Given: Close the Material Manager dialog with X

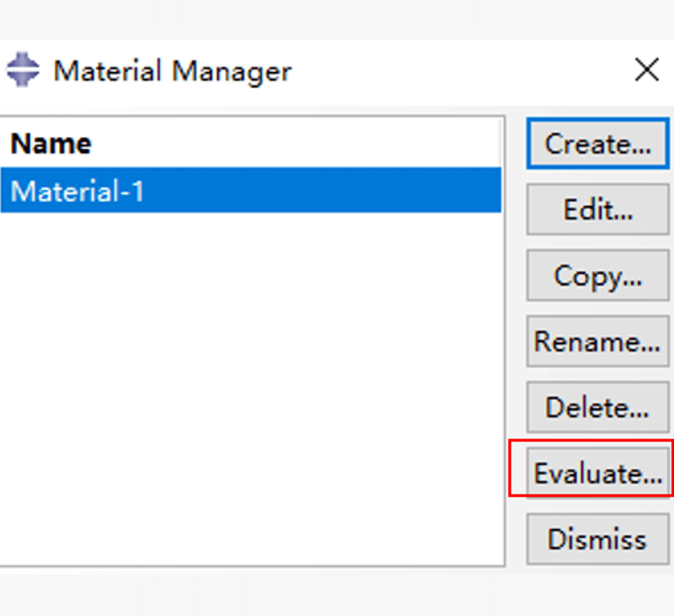Looking at the screenshot, I should (646, 70).
